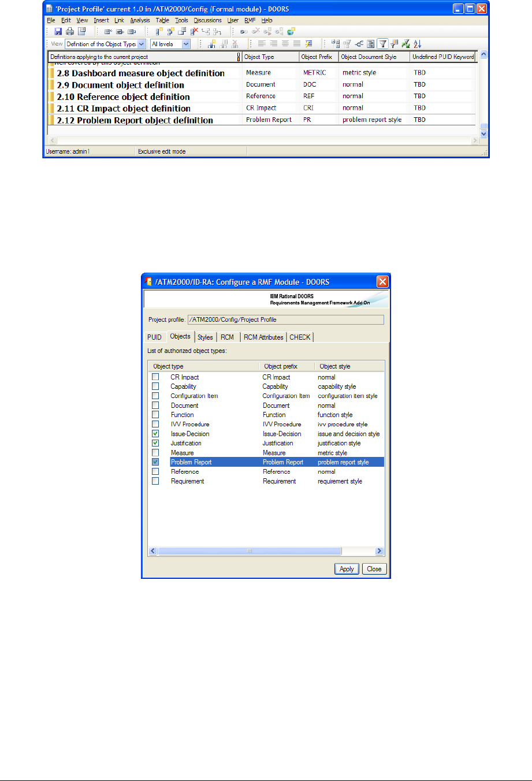Click the Apply button
Image resolution: width=532 pixels, height=781 pixels.
(x=347, y=569)
